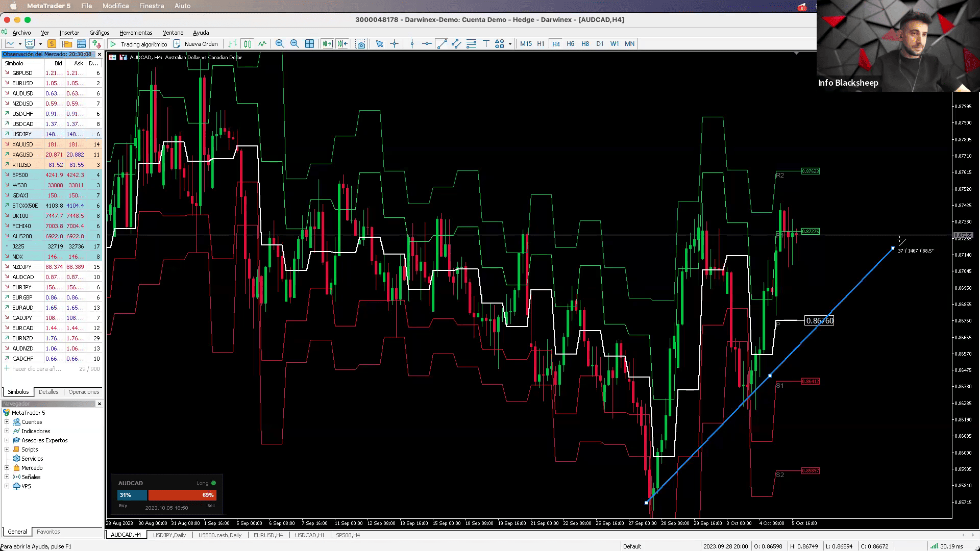Select line chart display icon

click(x=262, y=44)
